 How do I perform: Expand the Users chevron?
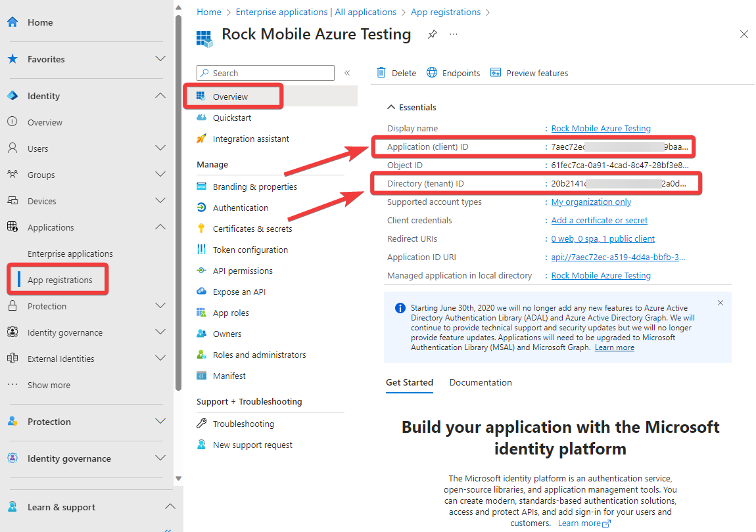160,148
